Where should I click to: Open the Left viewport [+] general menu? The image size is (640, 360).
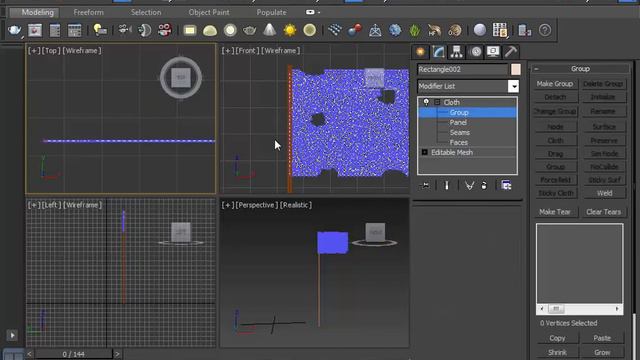coord(34,205)
